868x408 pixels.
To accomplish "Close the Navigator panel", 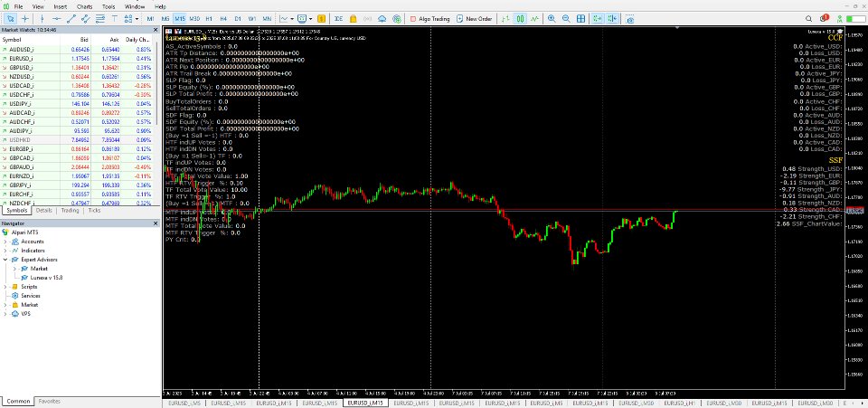I will click(x=156, y=223).
